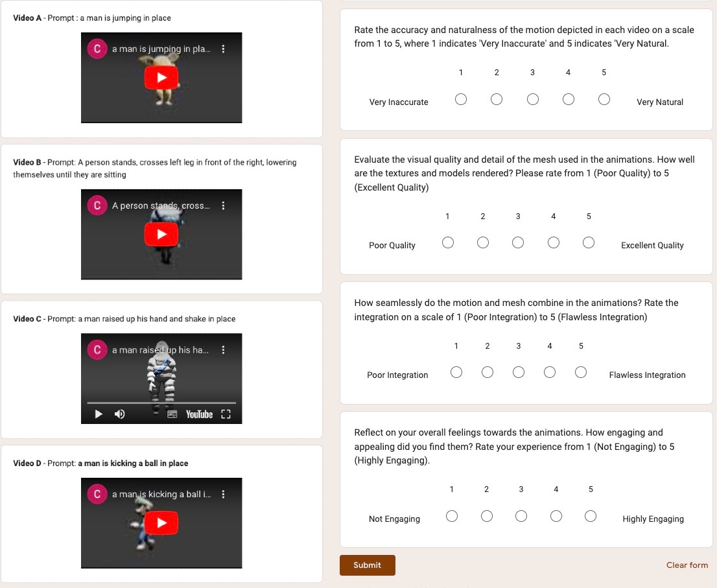The image size is (717, 588).
Task: Click the channel avatar on Video D
Action: click(97, 495)
